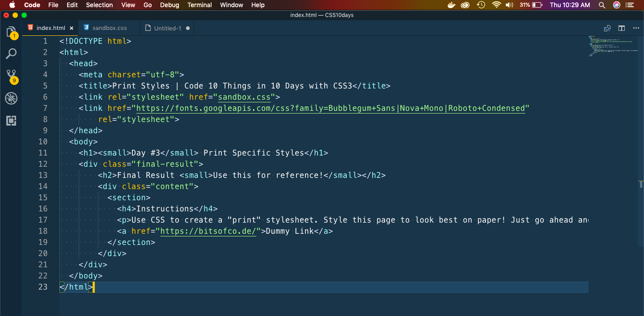Viewport: 644px width, 316px height.
Task: Click the bitsofco.de URL on line 18
Action: coord(208,231)
